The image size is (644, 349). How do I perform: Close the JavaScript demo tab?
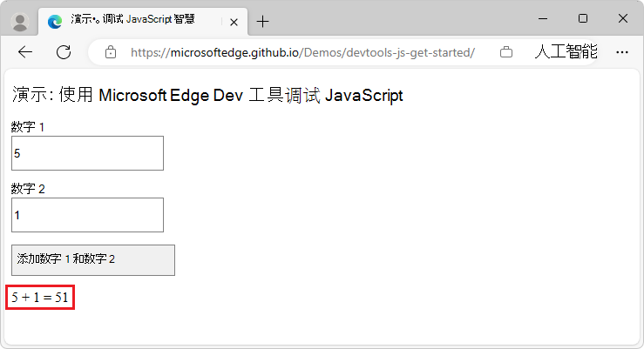point(234,22)
